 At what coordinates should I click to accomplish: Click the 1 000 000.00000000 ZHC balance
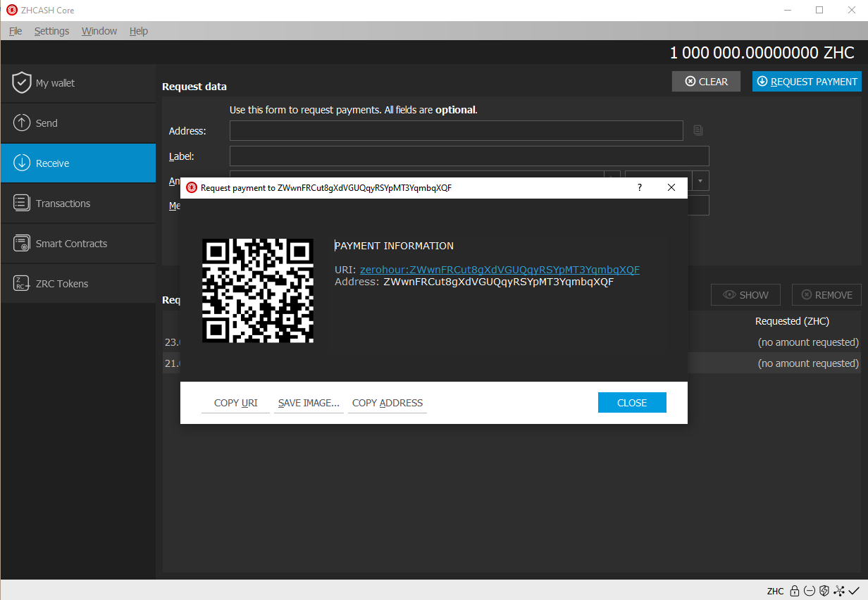[762, 53]
